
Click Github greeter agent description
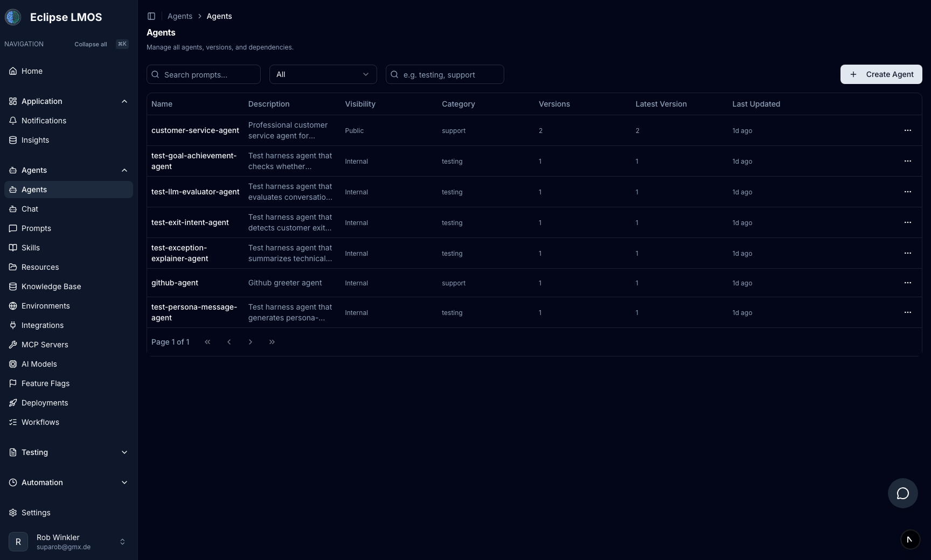[285, 283]
